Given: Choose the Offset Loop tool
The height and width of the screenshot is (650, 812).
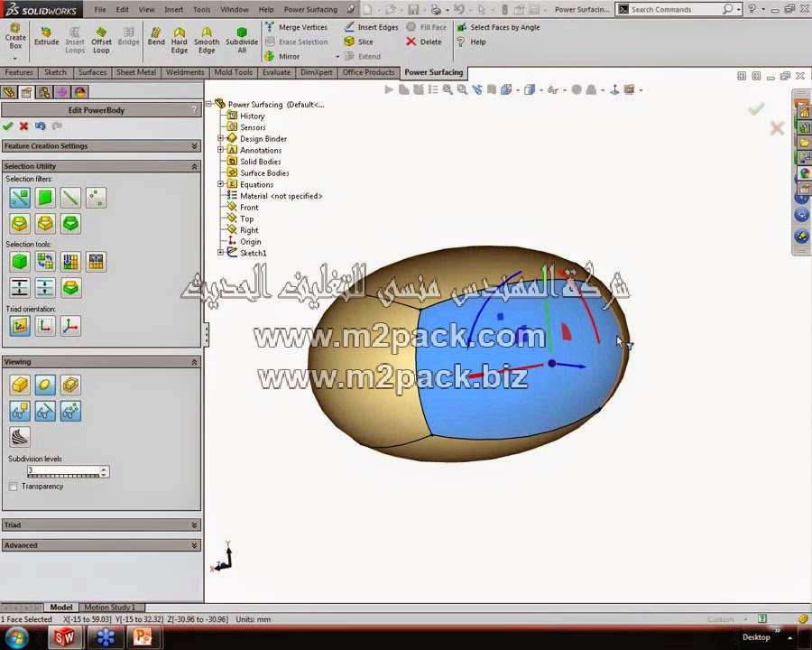Looking at the screenshot, I should (x=101, y=41).
